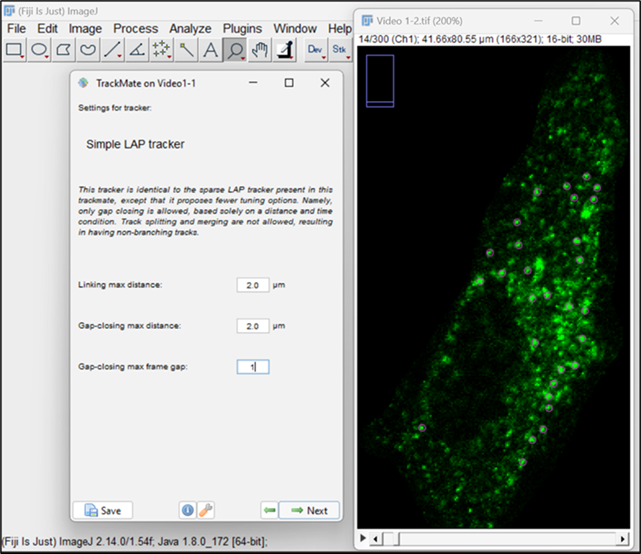The height and width of the screenshot is (554, 641).
Task: Select the Multi-point tool
Action: click(161, 50)
